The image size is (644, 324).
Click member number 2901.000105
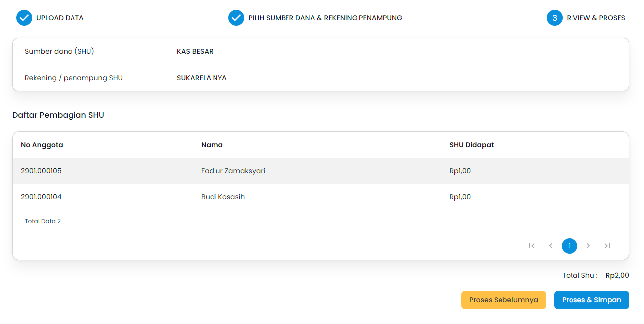[x=41, y=171]
